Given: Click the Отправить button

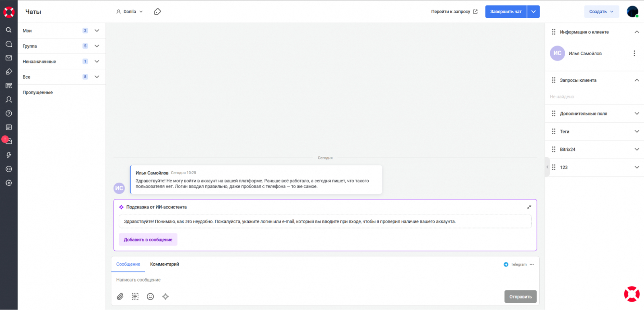Looking at the screenshot, I should tap(520, 297).
